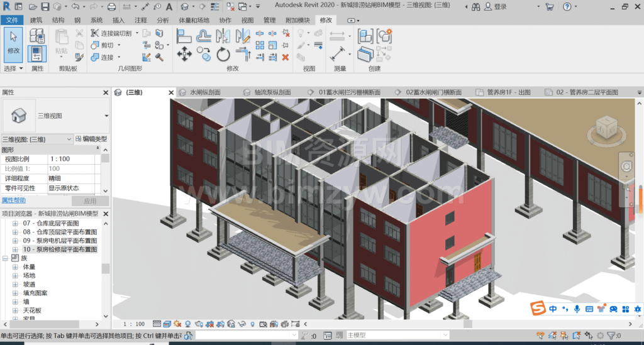
Task: Select the Rotate tool
Action: pos(223,54)
